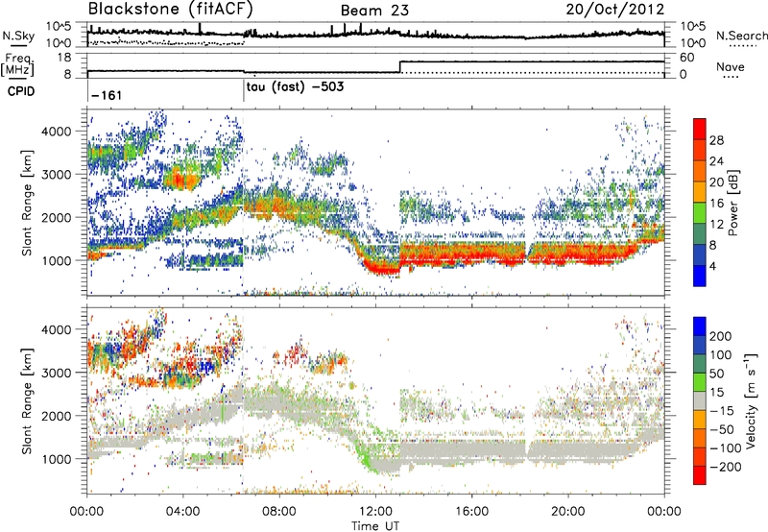Click the '08:00' time tick label
This screenshot has height=532, width=768.
[279, 512]
